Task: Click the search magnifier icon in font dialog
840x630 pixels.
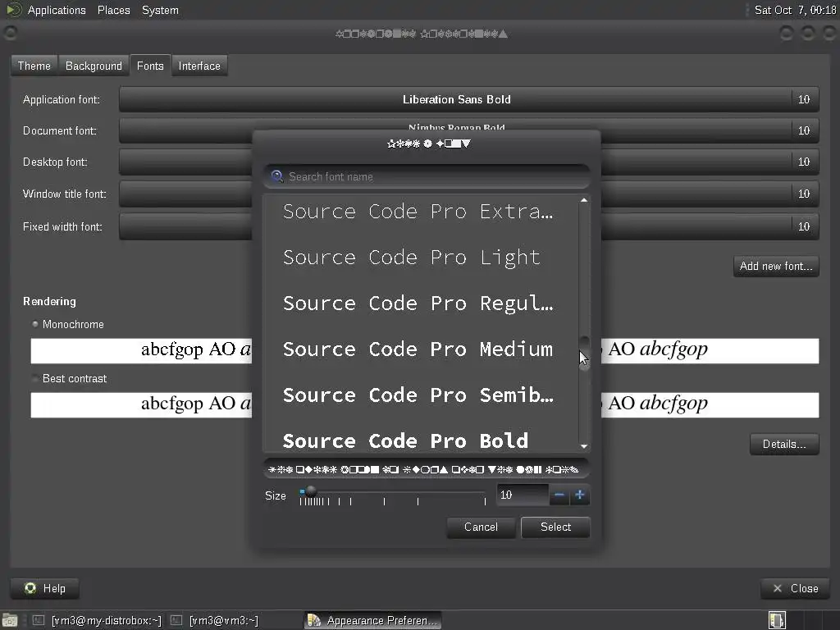Action: pos(277,176)
